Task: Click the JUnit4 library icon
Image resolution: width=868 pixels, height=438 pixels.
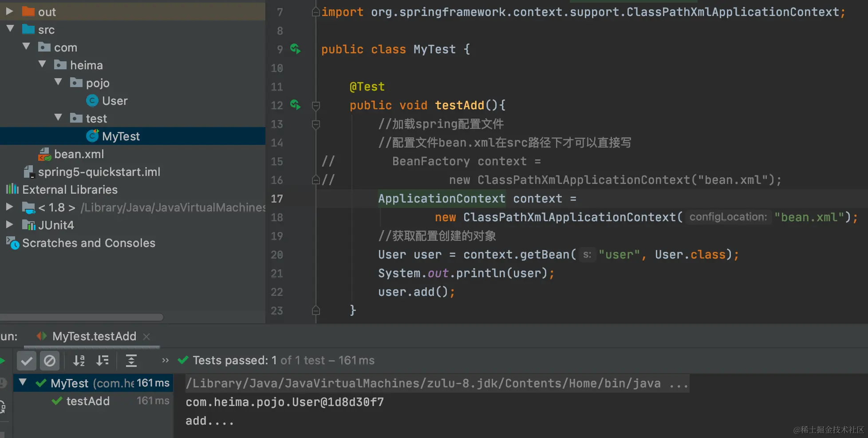Action: click(29, 225)
